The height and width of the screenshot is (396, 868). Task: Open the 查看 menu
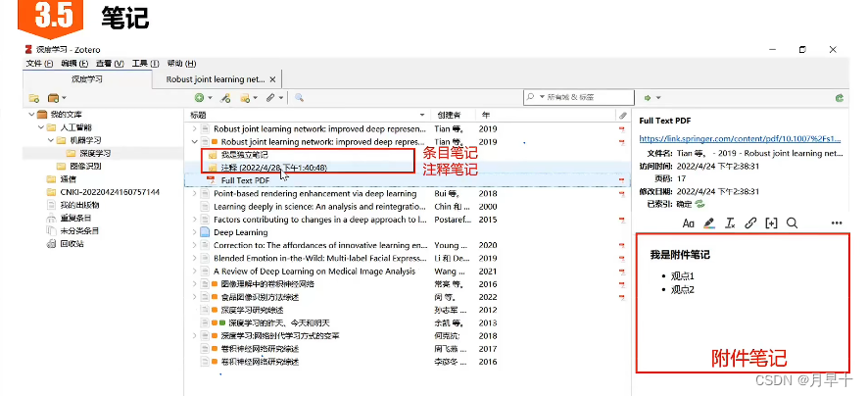pos(110,63)
